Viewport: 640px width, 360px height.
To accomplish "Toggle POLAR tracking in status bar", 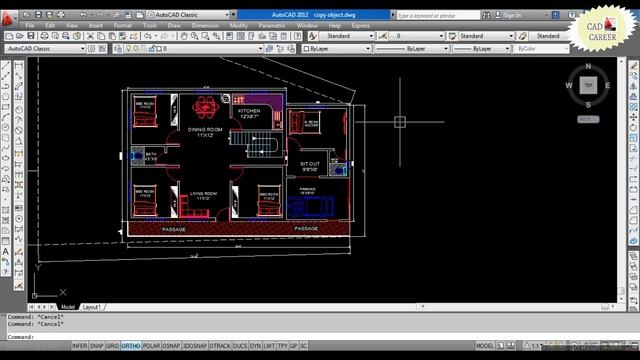I will click(x=151, y=346).
